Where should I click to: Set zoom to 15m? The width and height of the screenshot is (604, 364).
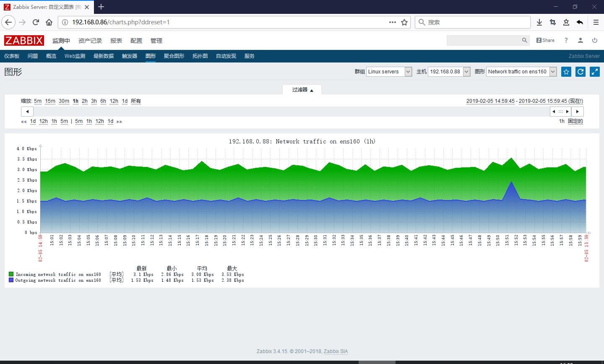coord(50,101)
